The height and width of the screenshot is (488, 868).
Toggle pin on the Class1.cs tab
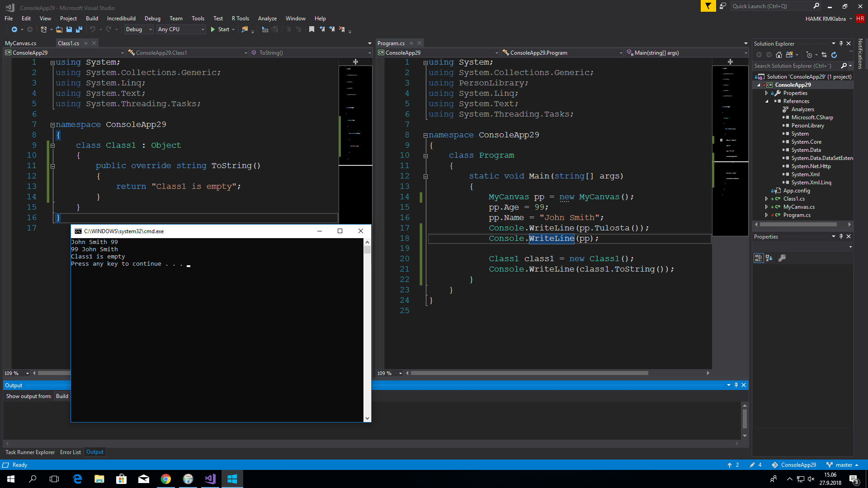(x=85, y=43)
